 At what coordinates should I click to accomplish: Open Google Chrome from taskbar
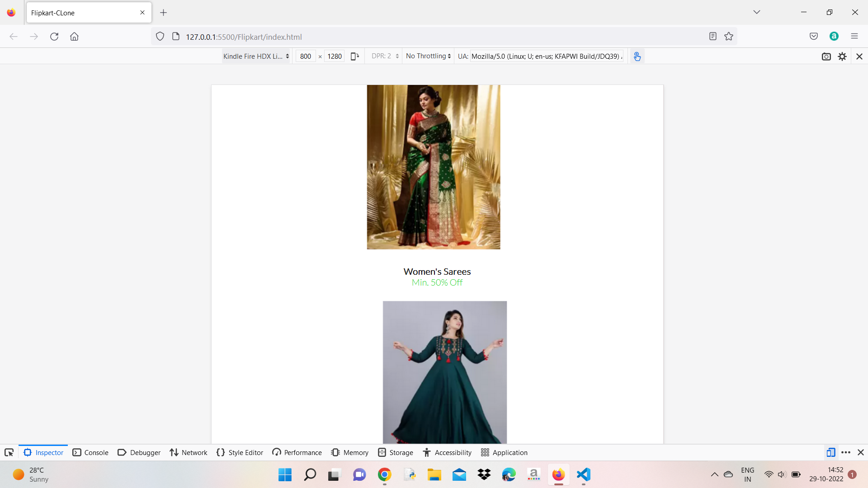(384, 475)
